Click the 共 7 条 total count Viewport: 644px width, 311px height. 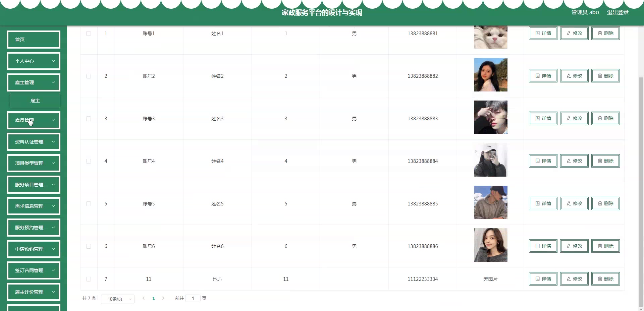point(89,298)
